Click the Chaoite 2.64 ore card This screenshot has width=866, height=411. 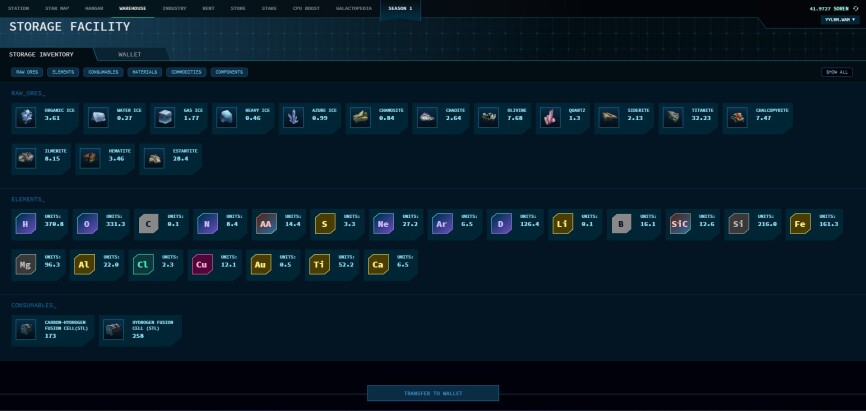(x=441, y=118)
